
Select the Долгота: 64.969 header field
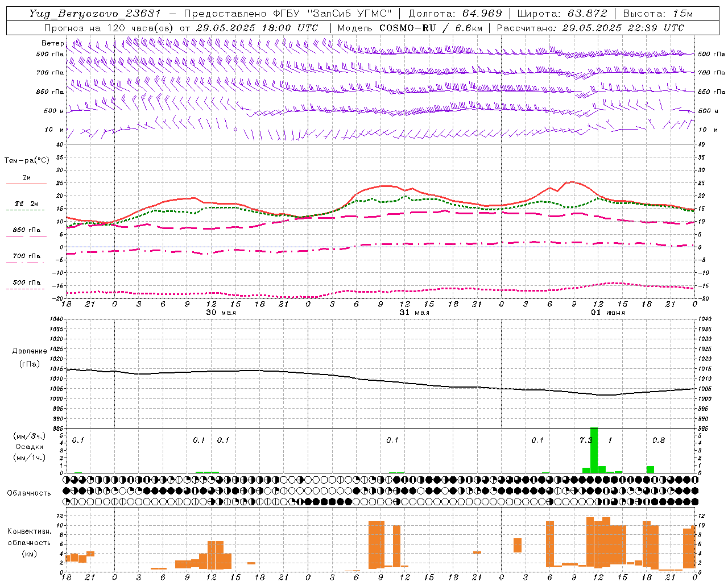tap(455, 14)
